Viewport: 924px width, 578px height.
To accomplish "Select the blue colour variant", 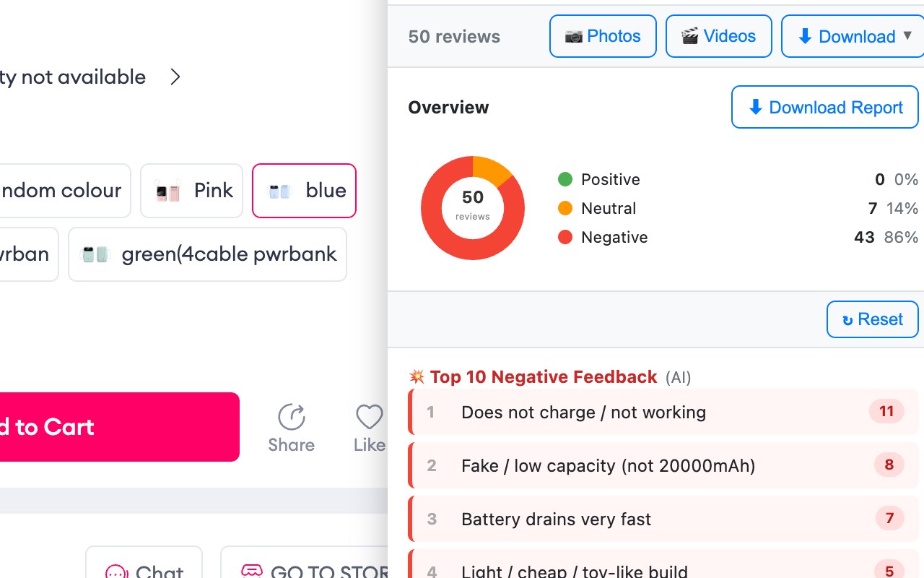I will (x=304, y=191).
